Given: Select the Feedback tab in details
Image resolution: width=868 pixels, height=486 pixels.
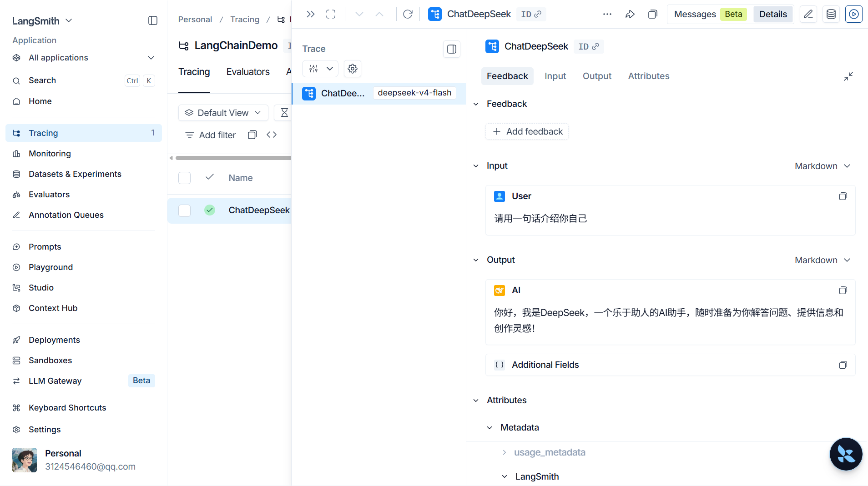Looking at the screenshot, I should pyautogui.click(x=507, y=76).
